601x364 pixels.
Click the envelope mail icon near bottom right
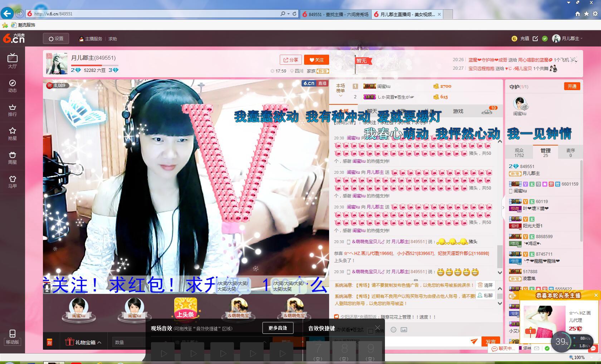(537, 348)
